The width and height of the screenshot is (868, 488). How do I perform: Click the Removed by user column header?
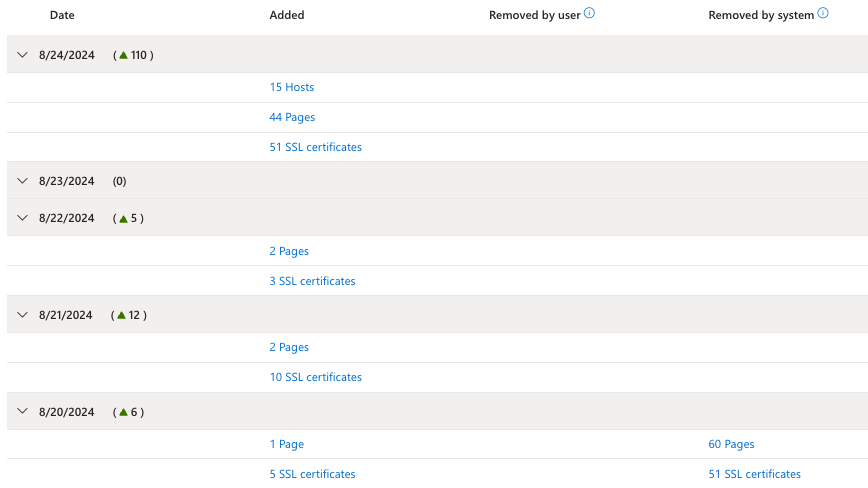[x=534, y=15]
